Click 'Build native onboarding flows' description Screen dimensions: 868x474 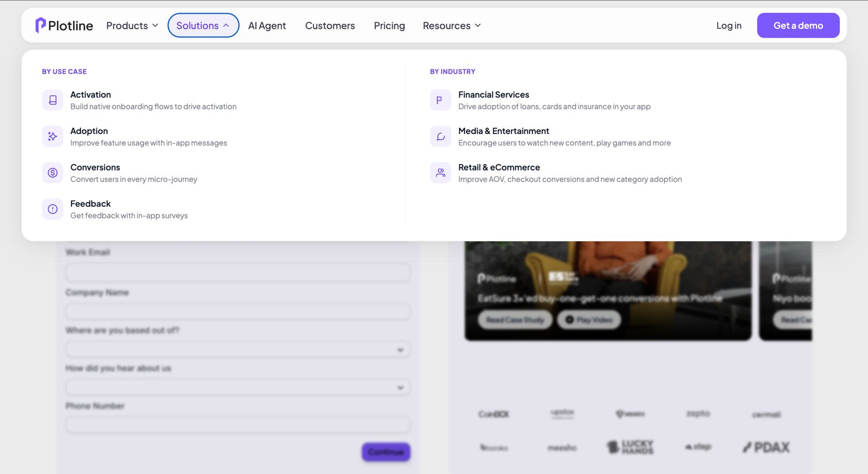(154, 106)
